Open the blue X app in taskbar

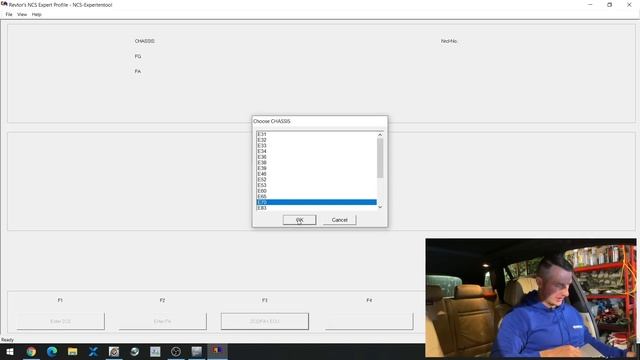(x=93, y=351)
